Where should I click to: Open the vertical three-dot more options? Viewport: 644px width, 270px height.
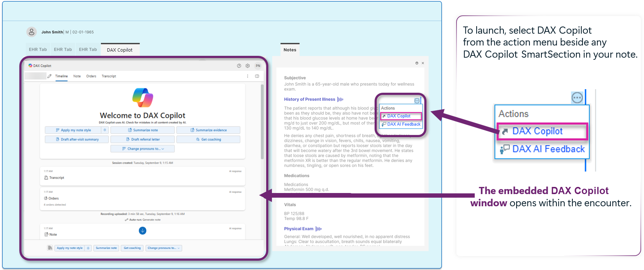(248, 76)
